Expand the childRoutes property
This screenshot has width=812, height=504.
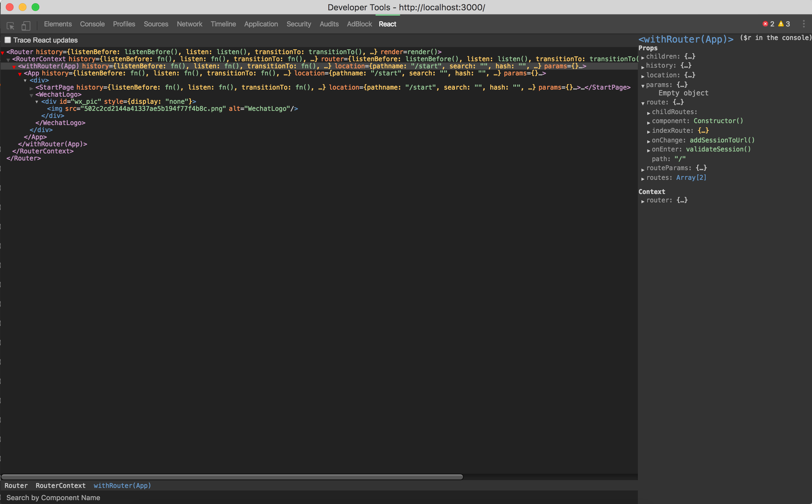[648, 113]
